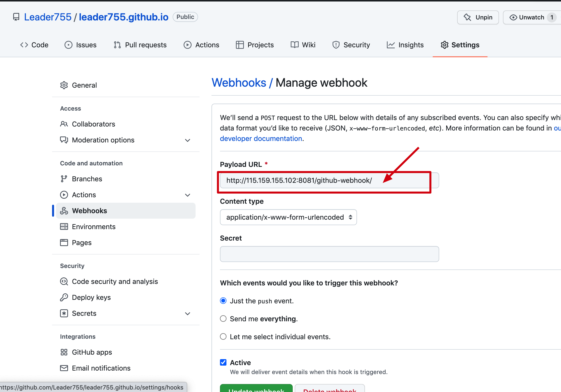This screenshot has height=392, width=561.
Task: Open Pages in the settings sidebar
Action: [x=81, y=243]
